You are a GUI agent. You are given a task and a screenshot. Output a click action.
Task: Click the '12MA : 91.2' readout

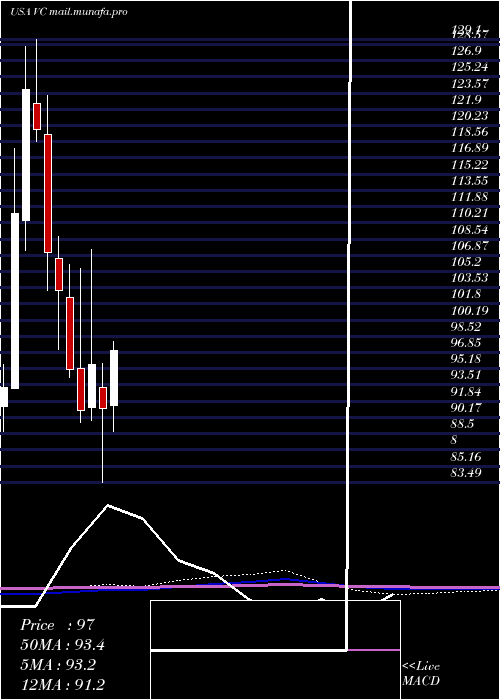point(62,685)
